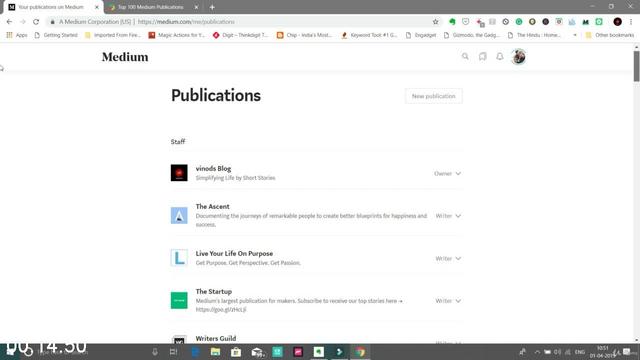This screenshot has height=360, width=640.
Task: Expand the Writer dropdown for The Startup
Action: (448, 301)
